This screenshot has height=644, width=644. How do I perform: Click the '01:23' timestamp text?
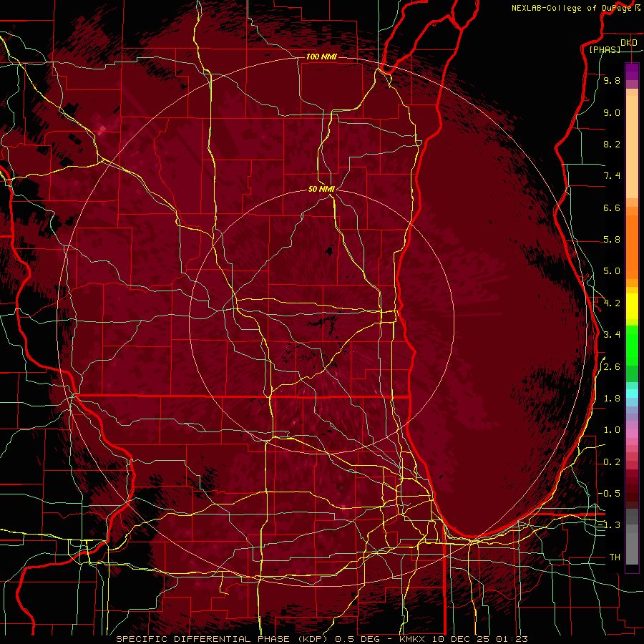click(512, 639)
